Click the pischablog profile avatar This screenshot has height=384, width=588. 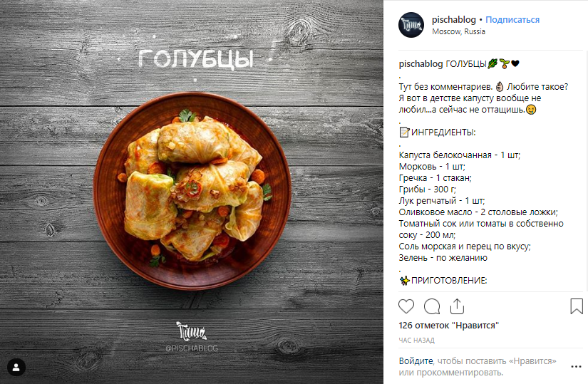[x=411, y=25]
